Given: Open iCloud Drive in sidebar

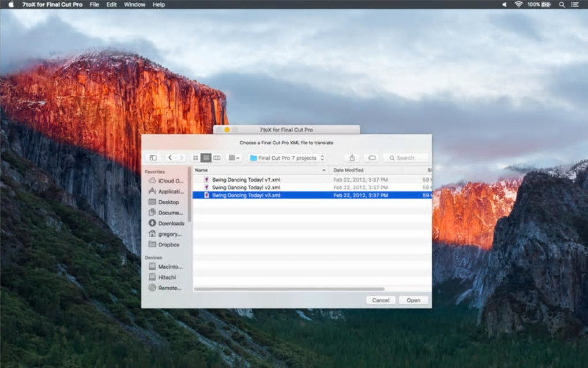Looking at the screenshot, I should (166, 181).
